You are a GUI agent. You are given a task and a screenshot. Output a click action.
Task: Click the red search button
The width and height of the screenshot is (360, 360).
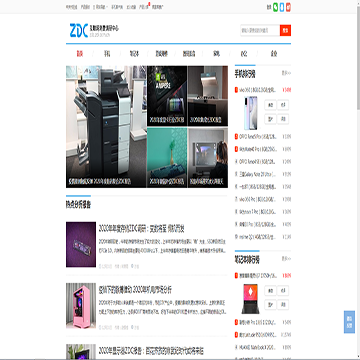pos(285,30)
